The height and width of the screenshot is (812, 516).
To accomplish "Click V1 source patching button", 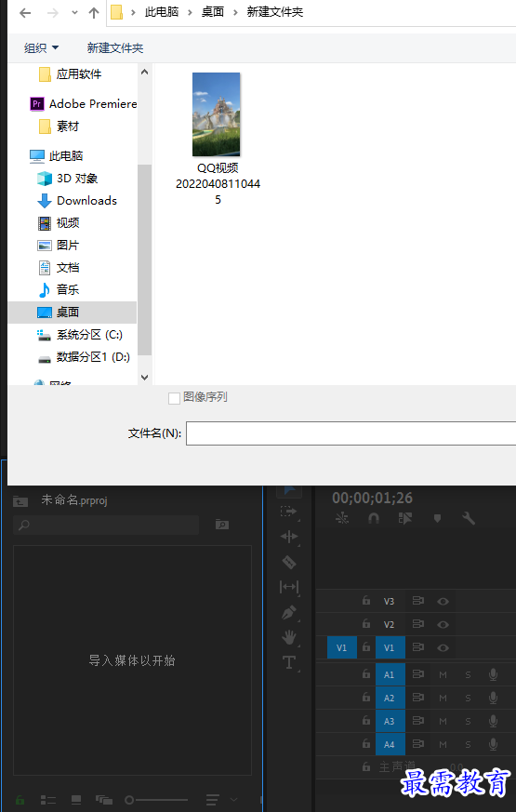I will (342, 647).
